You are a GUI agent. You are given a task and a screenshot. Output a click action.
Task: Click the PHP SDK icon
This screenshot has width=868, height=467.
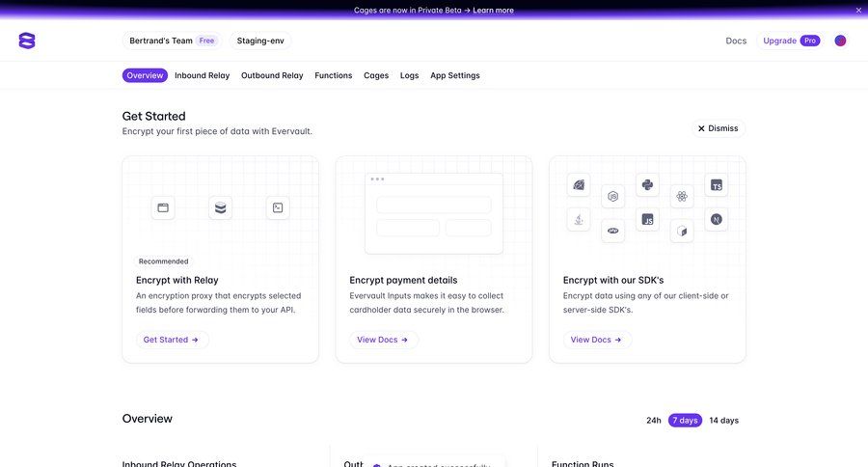click(612, 231)
